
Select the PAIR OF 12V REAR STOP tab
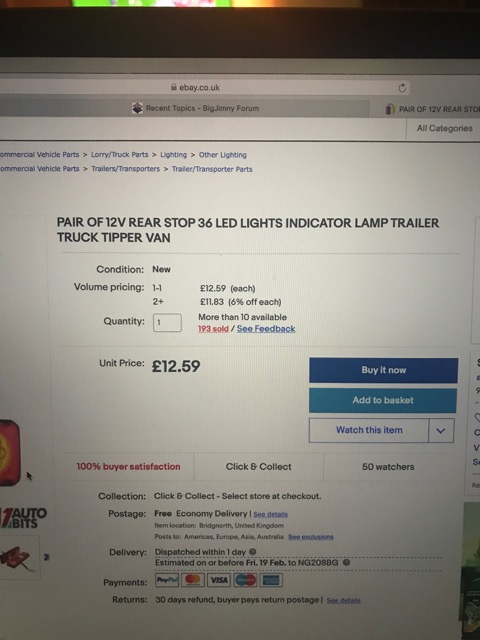coord(432,109)
